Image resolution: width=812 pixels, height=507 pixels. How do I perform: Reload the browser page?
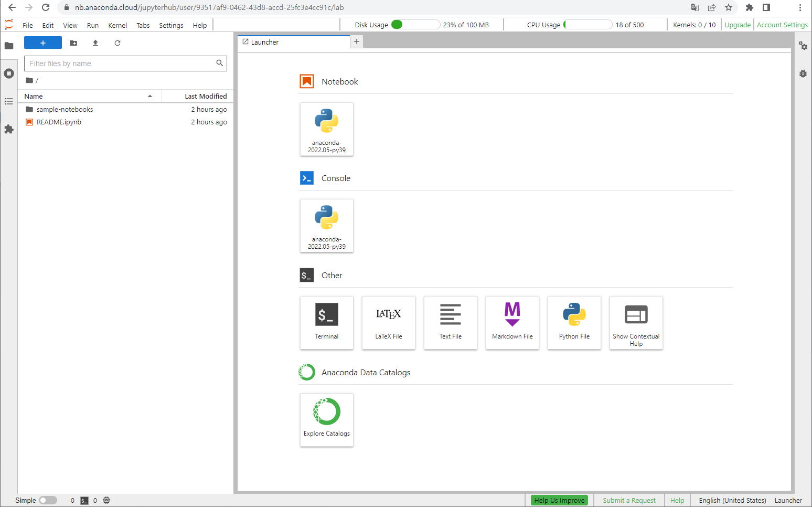pyautogui.click(x=46, y=7)
